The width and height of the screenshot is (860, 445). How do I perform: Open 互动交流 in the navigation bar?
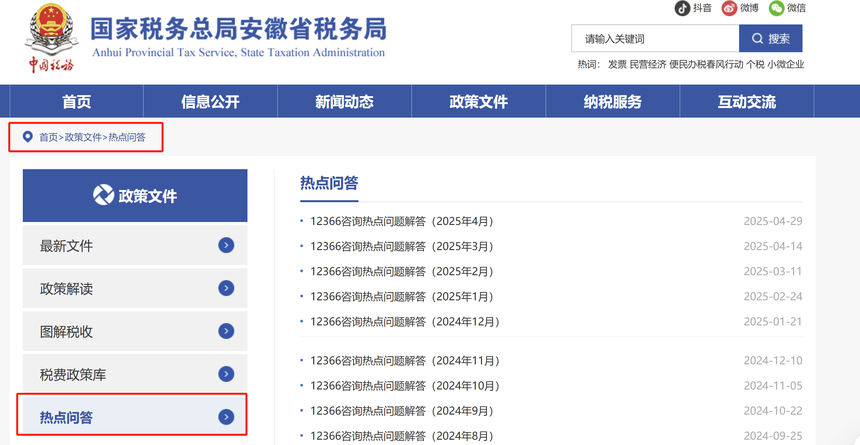tap(747, 102)
